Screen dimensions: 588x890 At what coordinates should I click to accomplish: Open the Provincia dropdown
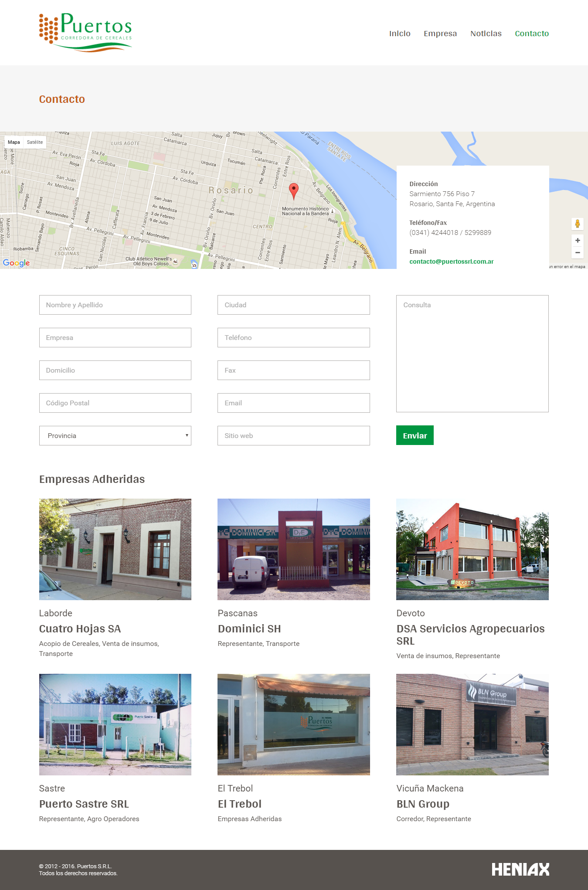point(115,435)
